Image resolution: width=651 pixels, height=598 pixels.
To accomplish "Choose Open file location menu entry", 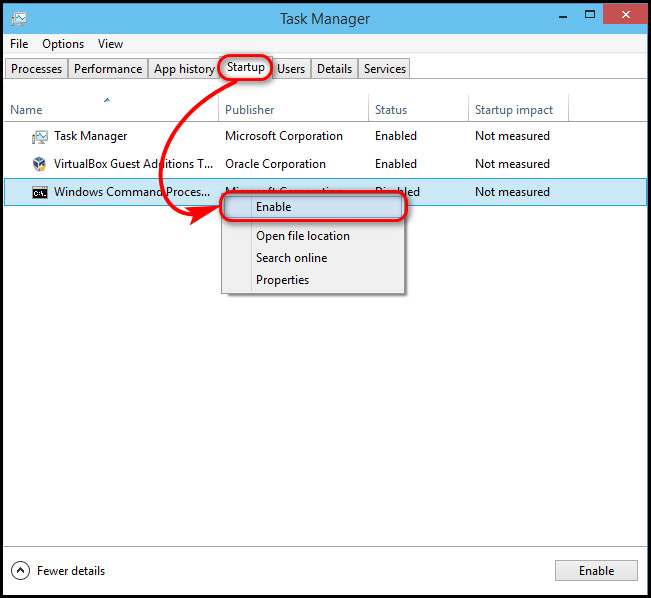I will [x=313, y=236].
